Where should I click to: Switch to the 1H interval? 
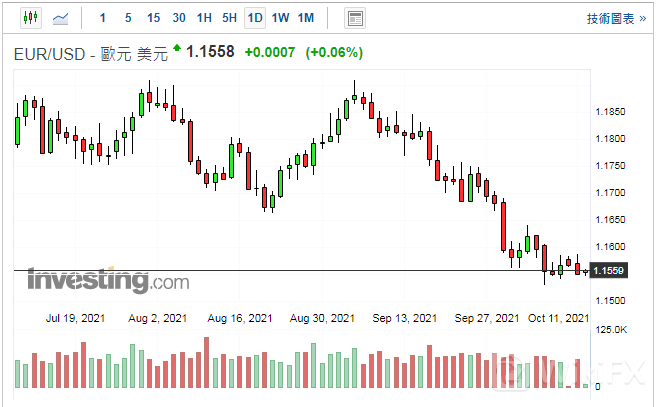[x=204, y=18]
